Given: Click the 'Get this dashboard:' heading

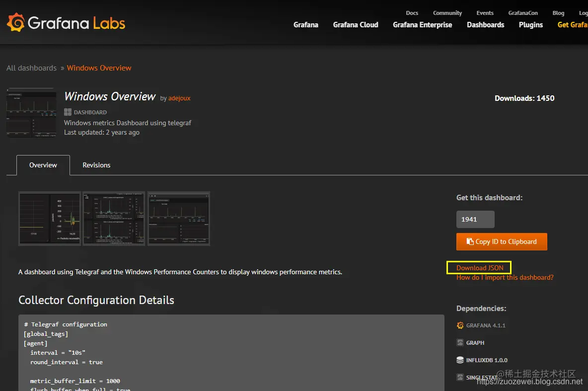Looking at the screenshot, I should [489, 197].
